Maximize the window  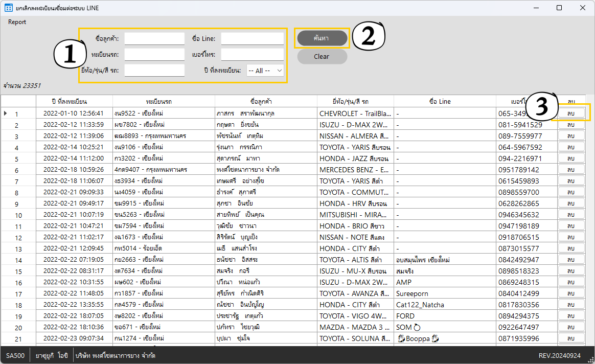pos(559,8)
